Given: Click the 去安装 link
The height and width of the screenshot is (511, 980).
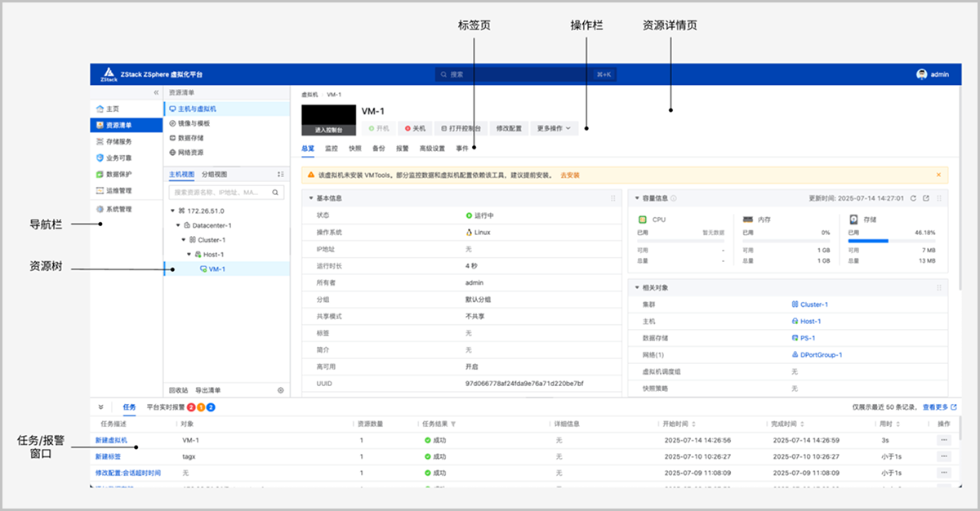Looking at the screenshot, I should point(570,175).
